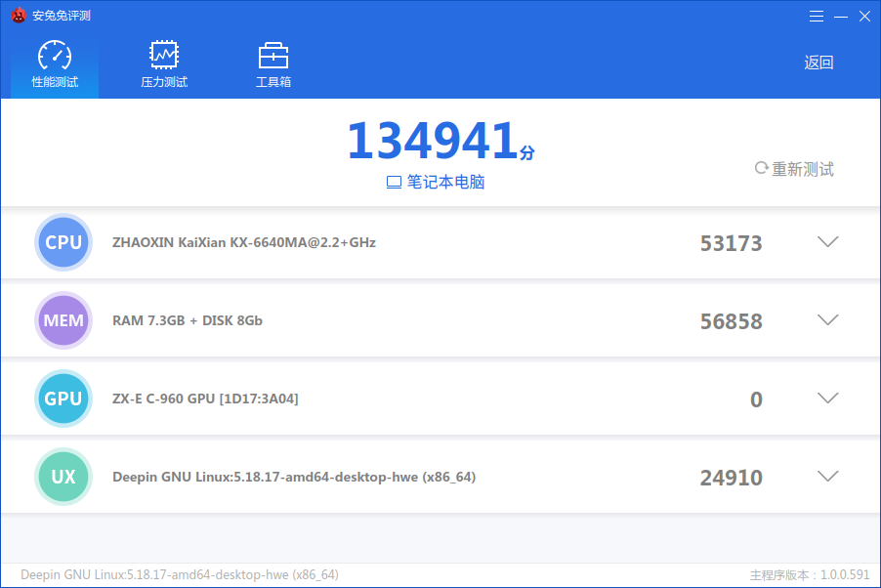Expand the UX score details chevron
This screenshot has width=881, height=588.
click(827, 477)
